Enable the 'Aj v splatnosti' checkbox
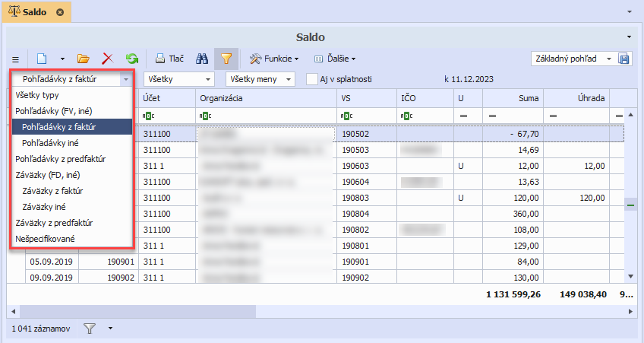The height and width of the screenshot is (343, 644). pos(311,78)
